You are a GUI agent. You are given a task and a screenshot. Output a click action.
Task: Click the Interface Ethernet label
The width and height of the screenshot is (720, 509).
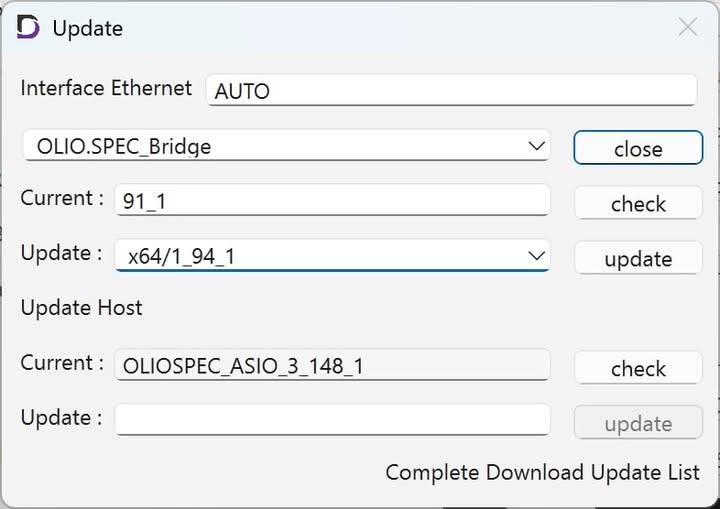tap(106, 88)
